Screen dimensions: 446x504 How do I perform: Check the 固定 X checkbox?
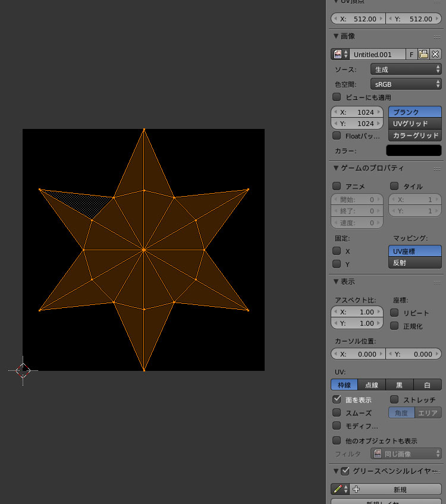tap(337, 251)
